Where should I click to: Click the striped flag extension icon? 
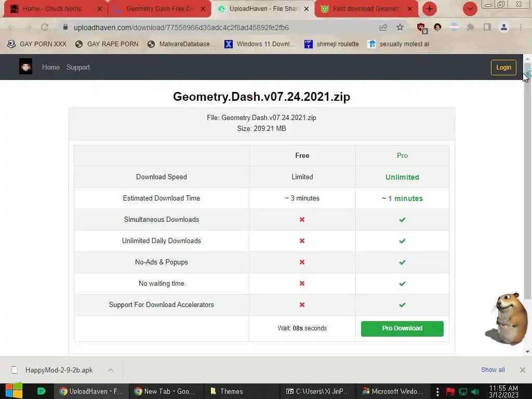coord(454,27)
